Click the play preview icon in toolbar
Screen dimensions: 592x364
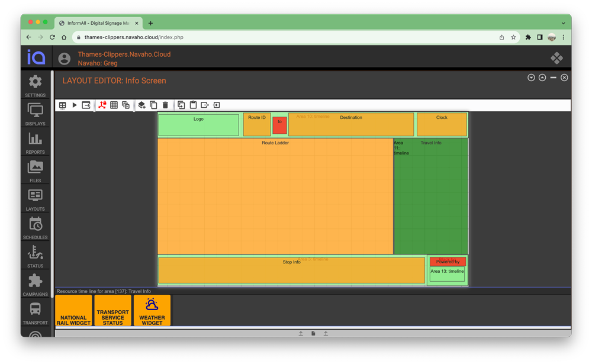(x=75, y=105)
